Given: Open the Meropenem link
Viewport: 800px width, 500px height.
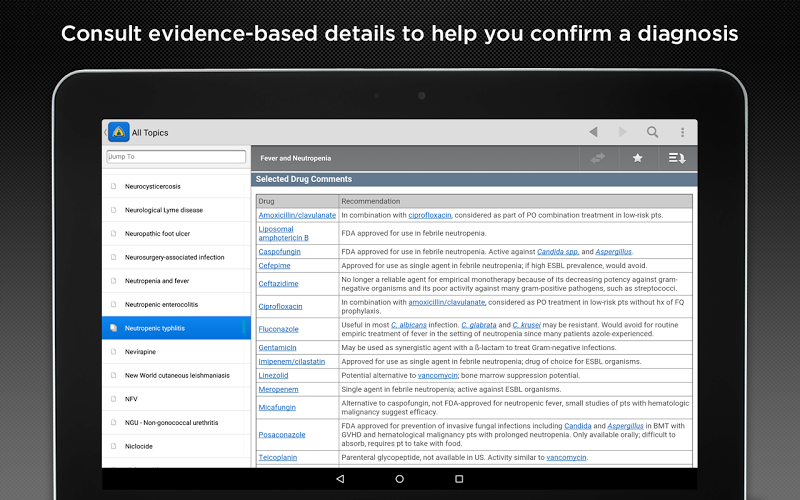Looking at the screenshot, I should click(x=278, y=389).
